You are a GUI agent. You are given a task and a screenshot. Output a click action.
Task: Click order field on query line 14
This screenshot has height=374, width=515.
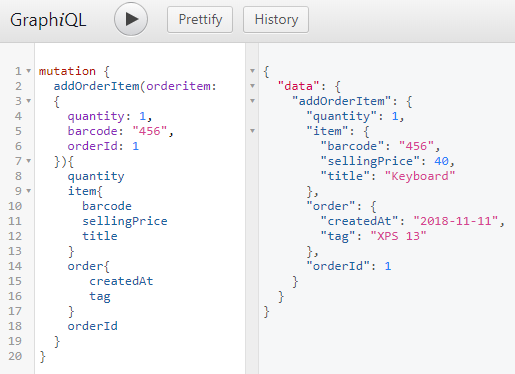click(85, 266)
